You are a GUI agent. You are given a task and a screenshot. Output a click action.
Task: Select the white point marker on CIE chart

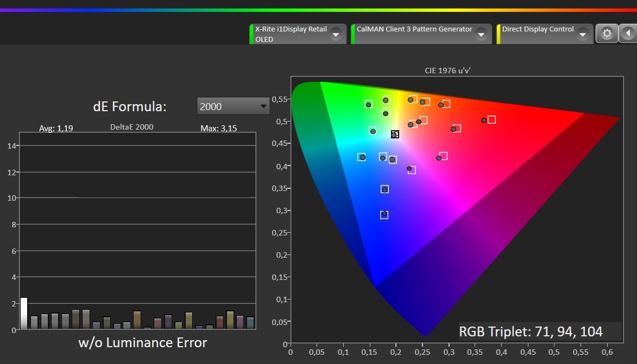tap(394, 135)
